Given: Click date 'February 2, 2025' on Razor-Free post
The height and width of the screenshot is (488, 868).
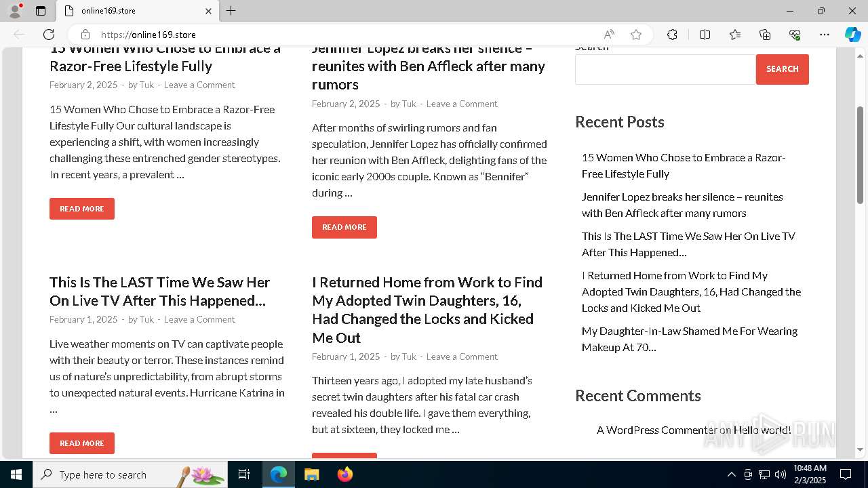Looking at the screenshot, I should coord(83,85).
